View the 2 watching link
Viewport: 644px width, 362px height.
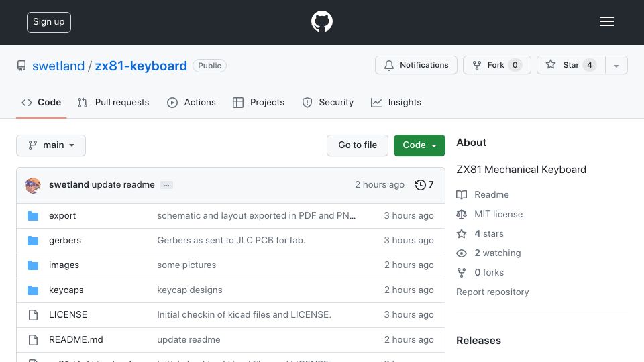(497, 253)
